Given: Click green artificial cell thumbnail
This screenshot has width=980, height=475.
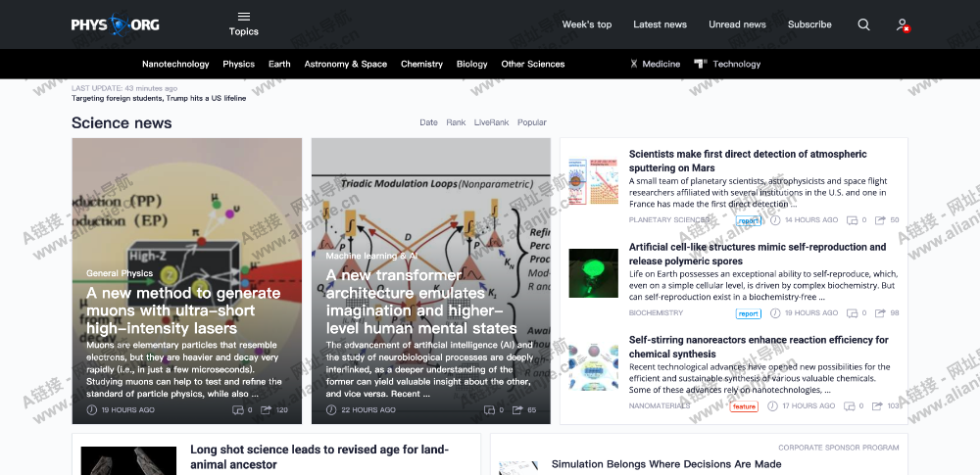Looking at the screenshot, I should (593, 273).
